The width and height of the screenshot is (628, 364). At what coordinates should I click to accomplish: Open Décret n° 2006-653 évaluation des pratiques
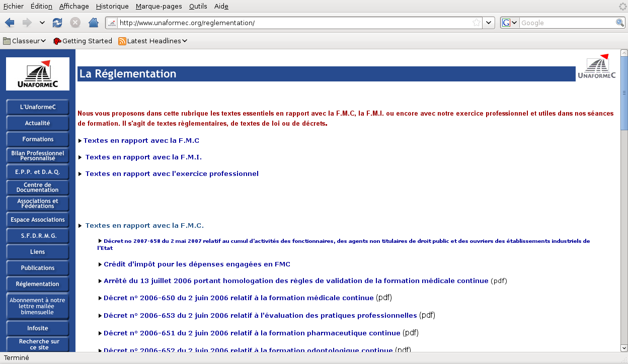coord(260,316)
